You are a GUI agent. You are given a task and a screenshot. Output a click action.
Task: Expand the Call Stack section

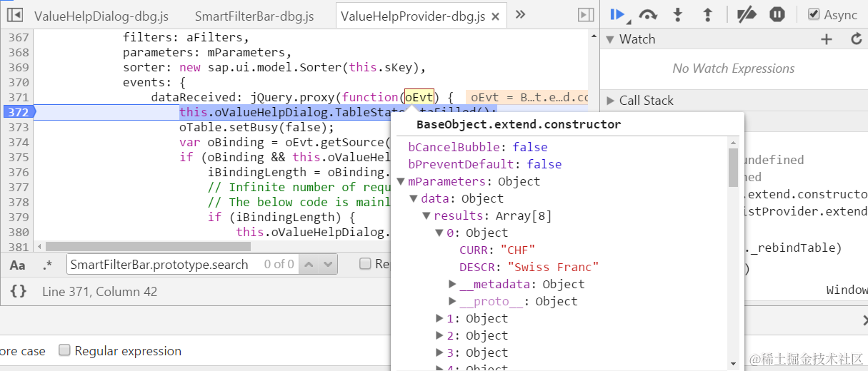point(610,101)
